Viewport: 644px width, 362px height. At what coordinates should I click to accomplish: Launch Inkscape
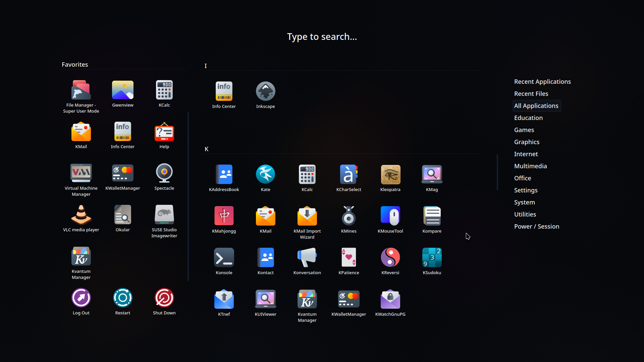point(266,95)
